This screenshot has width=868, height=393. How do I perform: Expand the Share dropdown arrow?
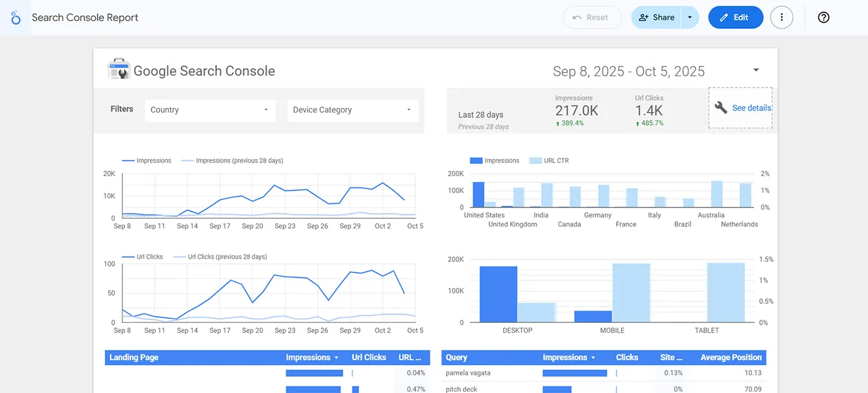690,18
